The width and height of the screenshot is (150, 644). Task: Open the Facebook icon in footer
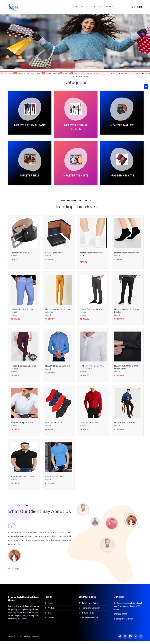(x=141, y=636)
